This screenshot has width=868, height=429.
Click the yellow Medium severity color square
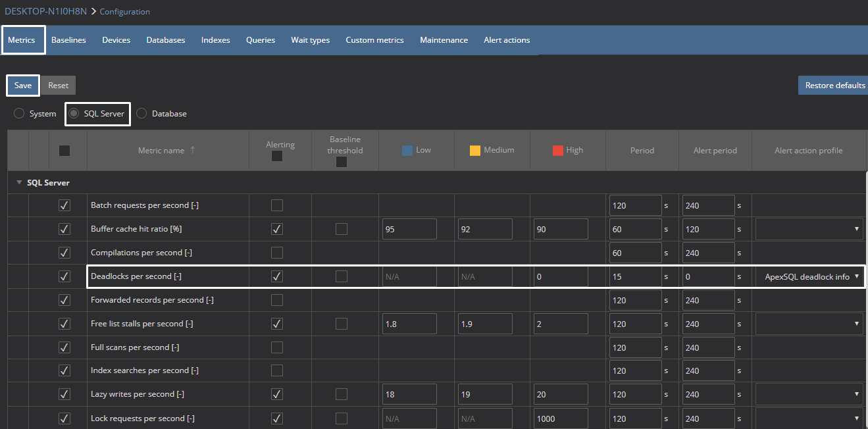pyautogui.click(x=474, y=150)
